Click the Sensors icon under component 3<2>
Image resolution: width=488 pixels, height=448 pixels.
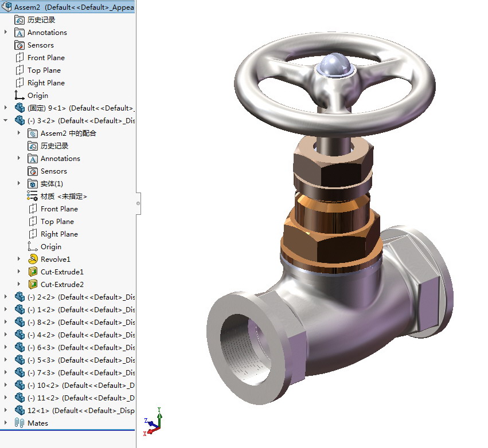[x=33, y=171]
